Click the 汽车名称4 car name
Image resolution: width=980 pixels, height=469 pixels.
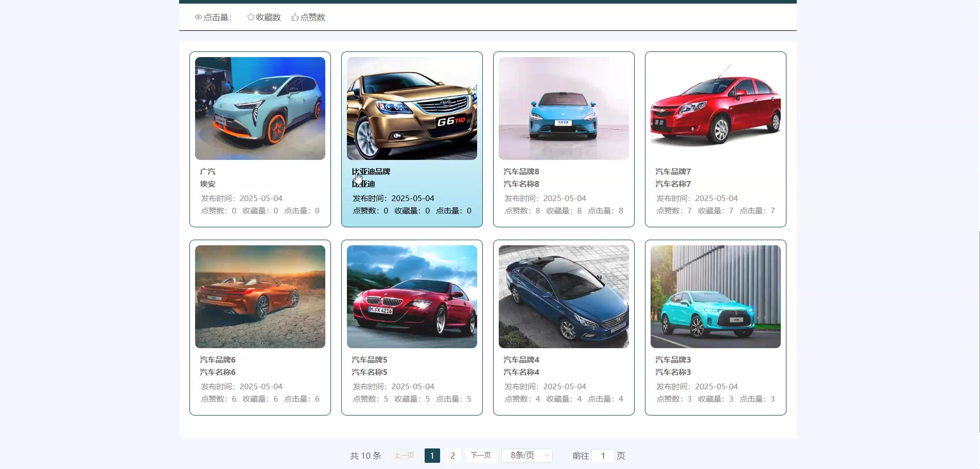521,372
